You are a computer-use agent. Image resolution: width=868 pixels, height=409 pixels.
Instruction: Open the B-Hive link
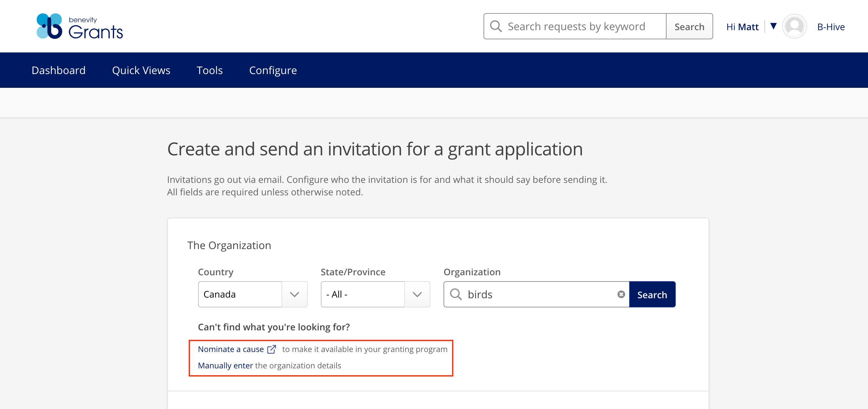tap(831, 27)
